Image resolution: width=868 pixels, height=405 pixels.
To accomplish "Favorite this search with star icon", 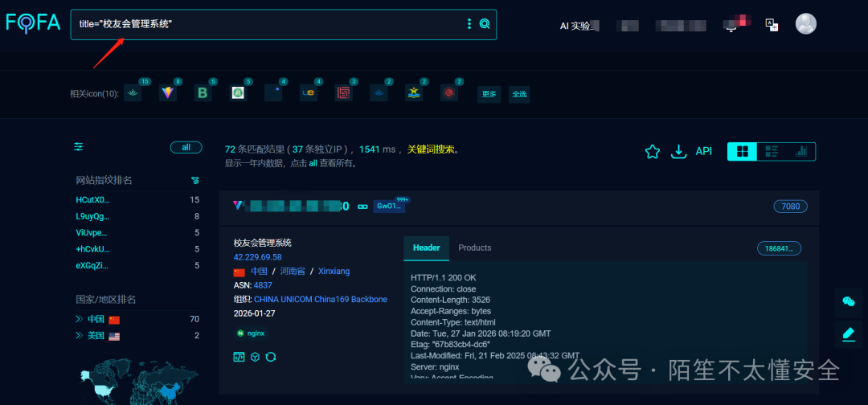I will (x=653, y=152).
